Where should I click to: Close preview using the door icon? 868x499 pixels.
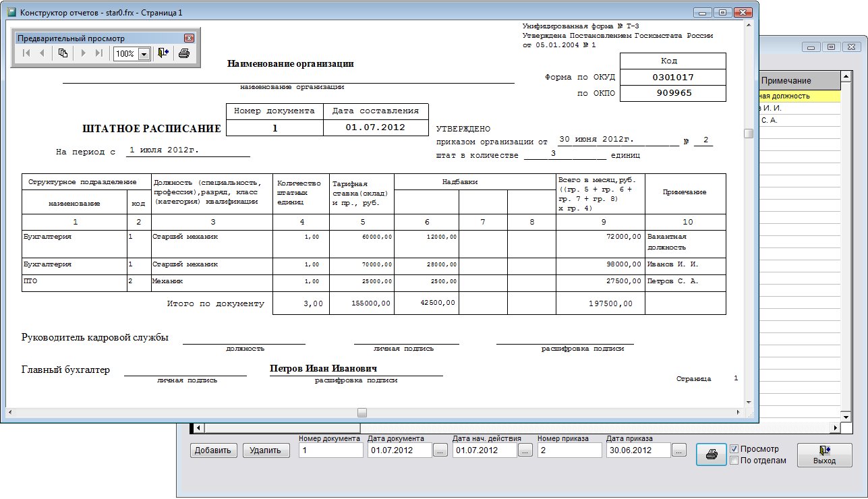[163, 53]
